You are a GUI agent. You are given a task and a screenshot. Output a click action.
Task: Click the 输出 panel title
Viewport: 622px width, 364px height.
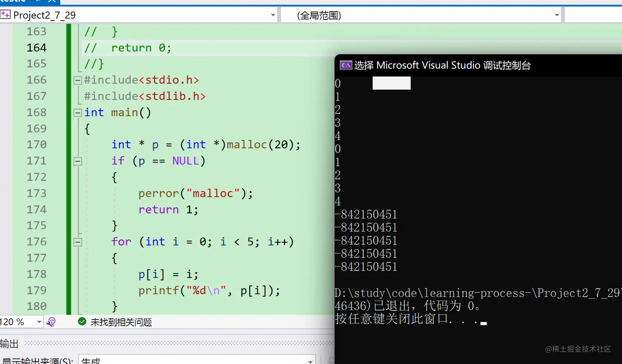9,343
